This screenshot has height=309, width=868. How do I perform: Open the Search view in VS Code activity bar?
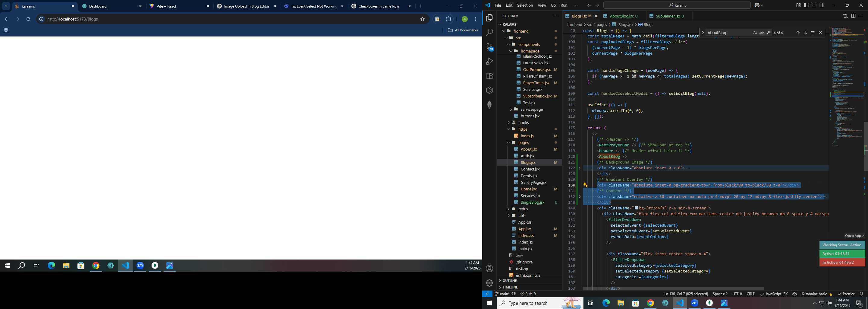pyautogui.click(x=489, y=32)
